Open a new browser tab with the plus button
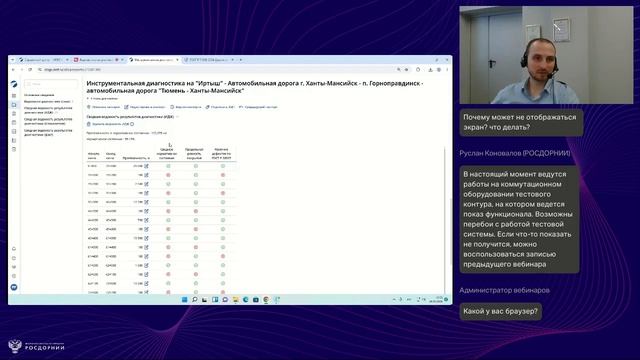The width and height of the screenshot is (640, 360). point(241,60)
